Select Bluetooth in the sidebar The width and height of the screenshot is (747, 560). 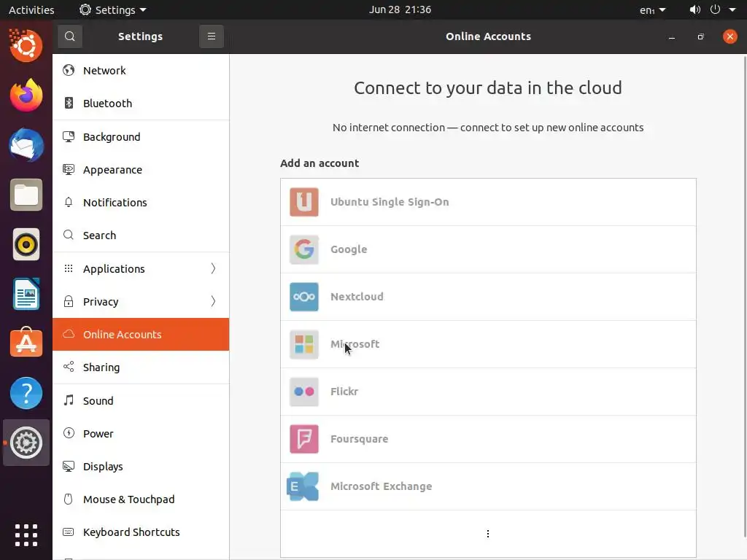[x=107, y=104]
